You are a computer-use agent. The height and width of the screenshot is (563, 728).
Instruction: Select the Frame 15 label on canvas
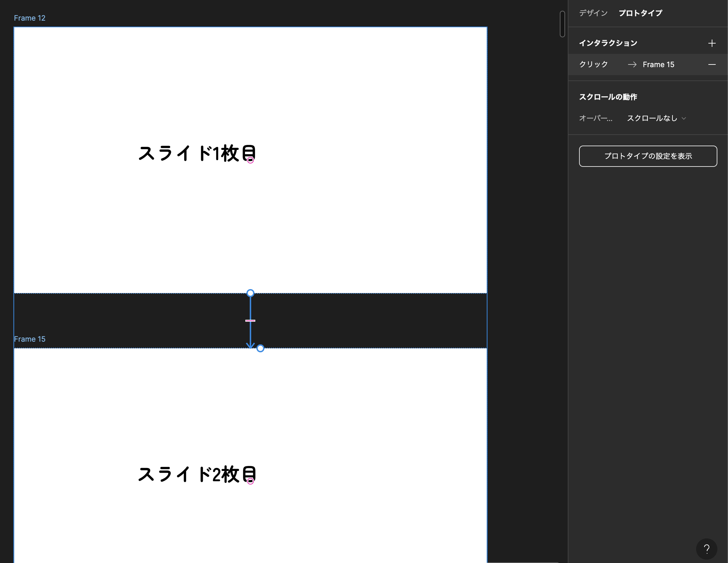point(30,339)
